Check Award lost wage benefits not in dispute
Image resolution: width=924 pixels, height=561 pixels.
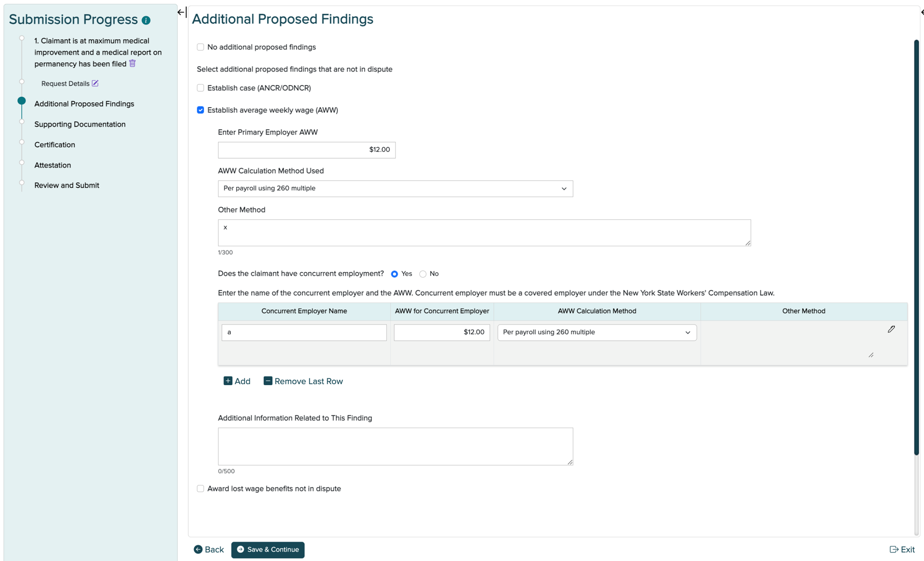(200, 489)
